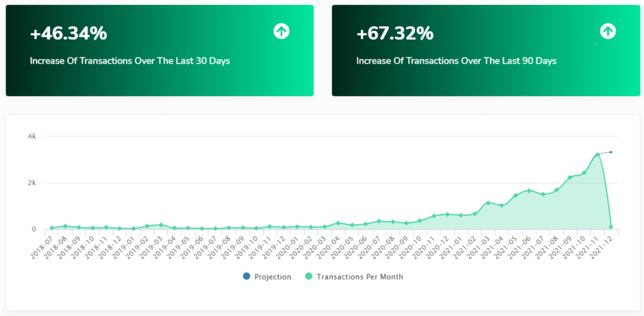Click the Increase Of Transactions Over The Last 90 Days text
The height and width of the screenshot is (316, 644).
pyautogui.click(x=457, y=61)
